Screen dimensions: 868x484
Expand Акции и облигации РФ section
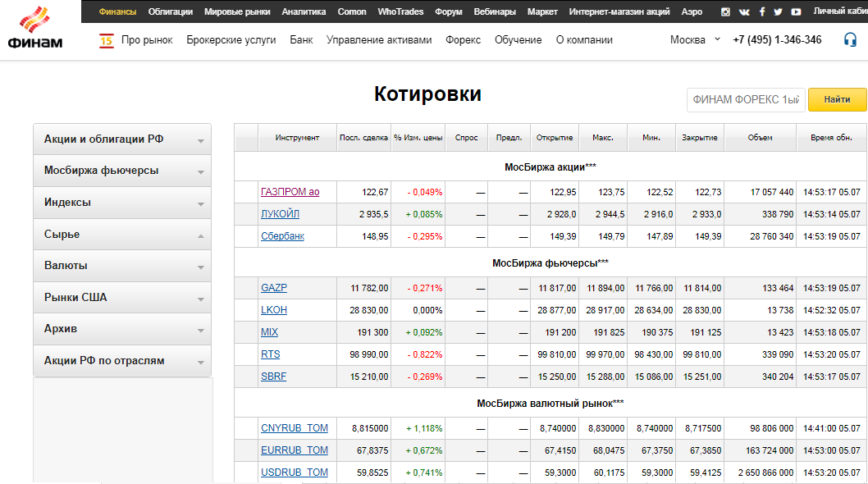click(122, 139)
